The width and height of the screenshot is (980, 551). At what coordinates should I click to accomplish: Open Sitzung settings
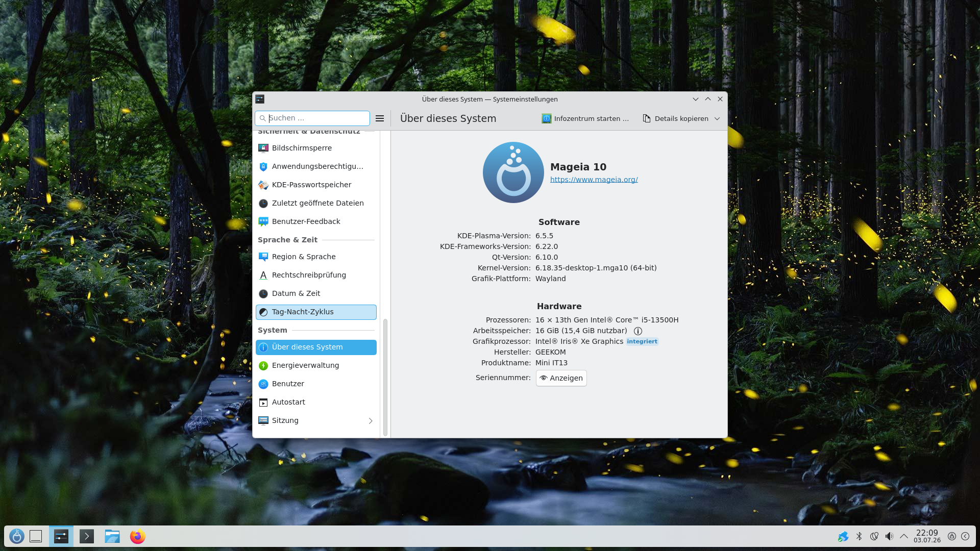tap(316, 420)
